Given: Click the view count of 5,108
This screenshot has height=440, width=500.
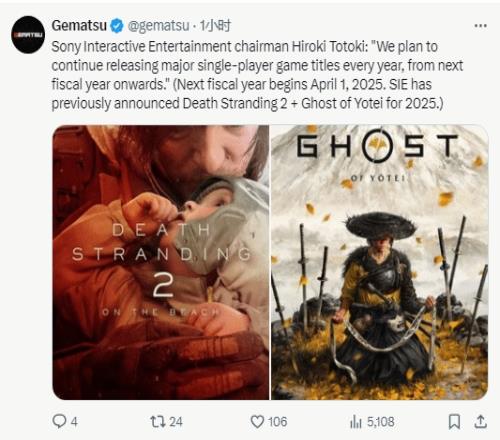Looking at the screenshot, I should pos(380,422).
